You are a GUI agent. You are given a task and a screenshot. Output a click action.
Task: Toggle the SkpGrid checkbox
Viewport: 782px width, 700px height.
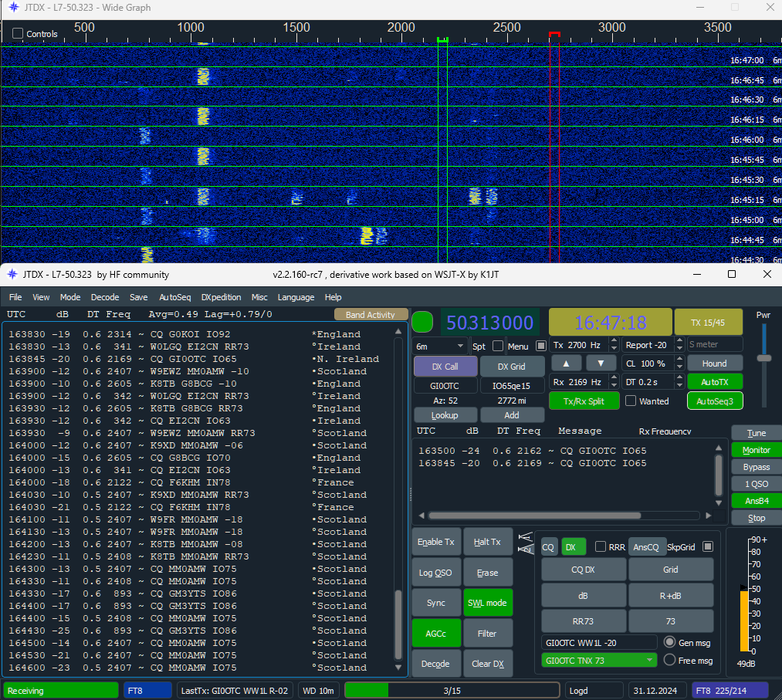tap(708, 547)
